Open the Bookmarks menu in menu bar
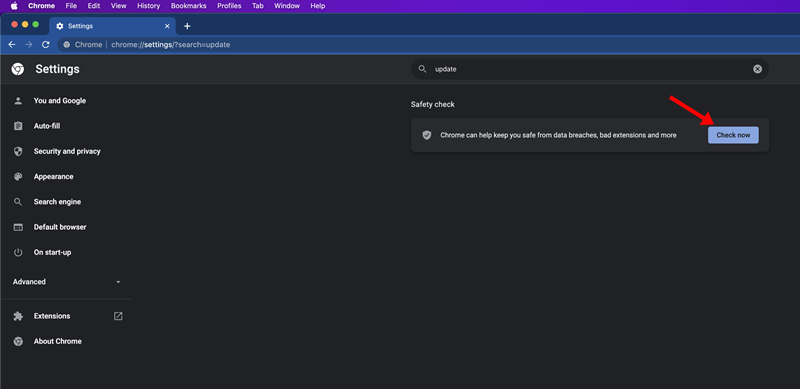The width and height of the screenshot is (800, 389). click(x=189, y=6)
